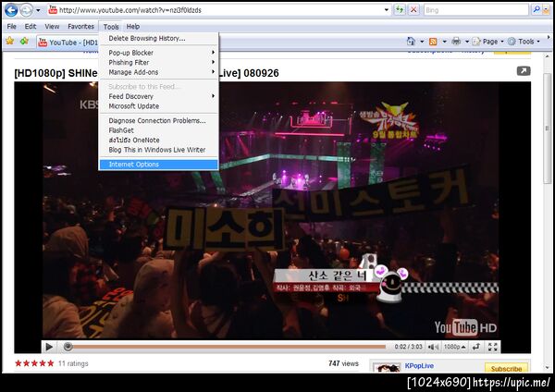Open the command bar Tools gear dropdown
The image size is (555, 392).
[x=524, y=42]
